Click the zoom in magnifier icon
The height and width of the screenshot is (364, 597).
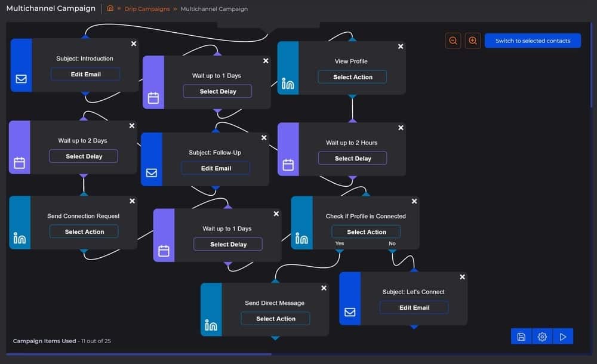(473, 41)
